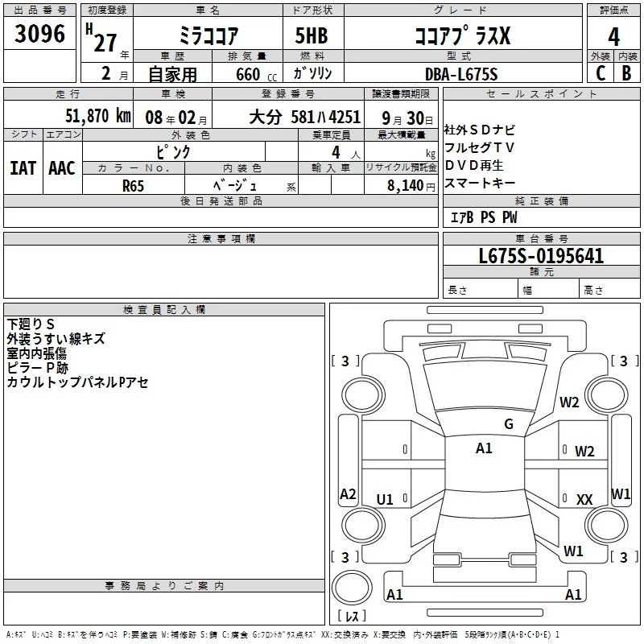The width and height of the screenshot is (644, 644).
Task: Click the sales point 社外SDナビ
Action: (x=479, y=130)
